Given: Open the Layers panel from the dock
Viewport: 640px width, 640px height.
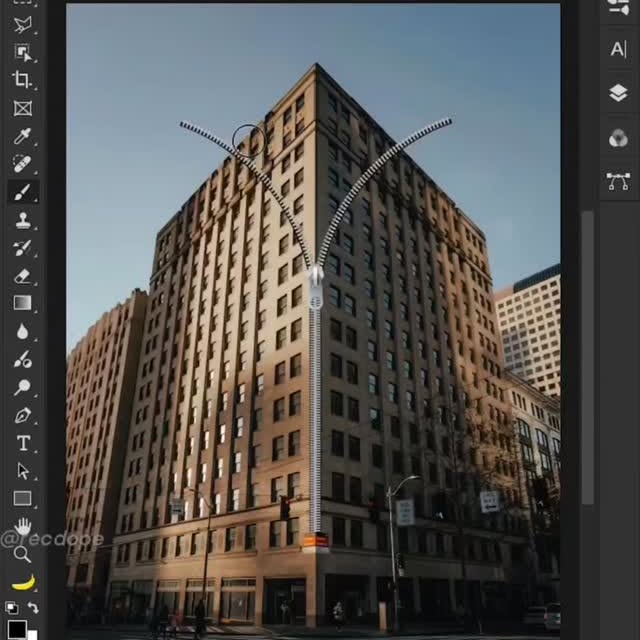Looking at the screenshot, I should pos(618,93).
